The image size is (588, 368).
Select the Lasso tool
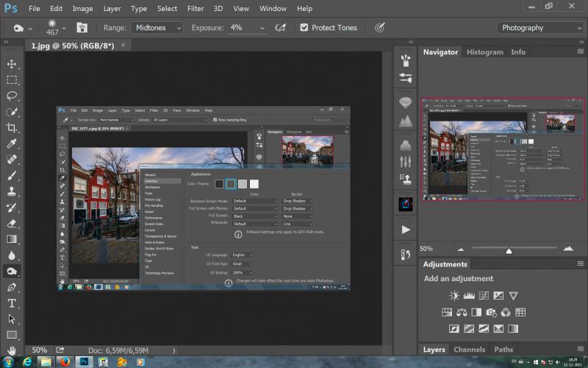[x=12, y=96]
